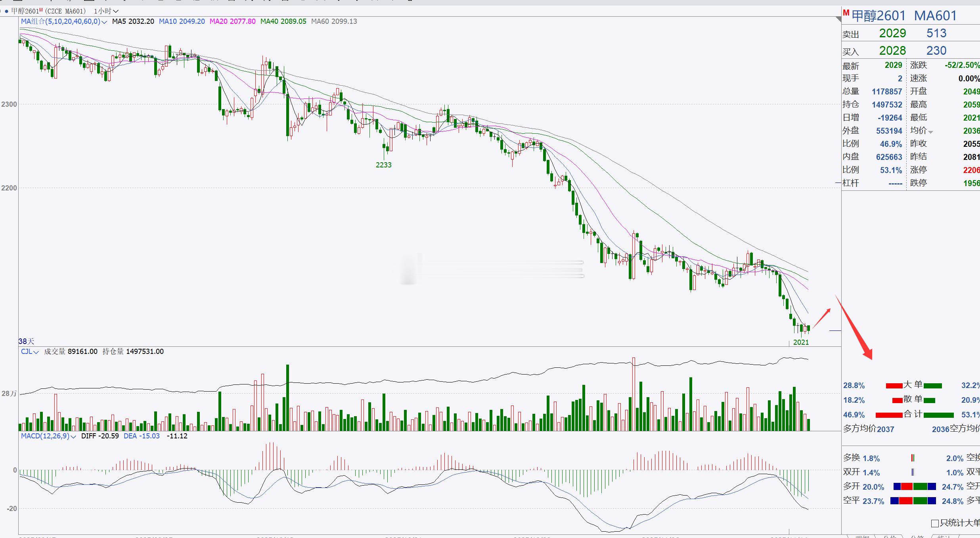Open the CJL volume indicator dropdown
The height and width of the screenshot is (538, 980).
[36, 352]
